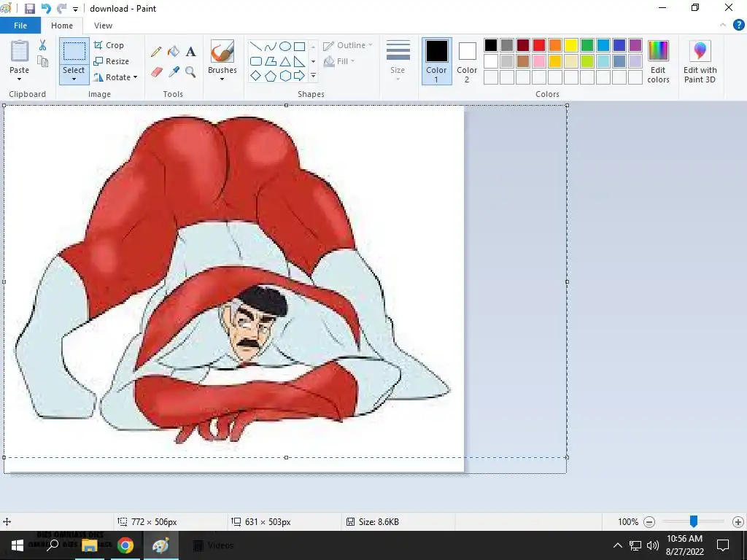Select the Eraser tool
Screen dimensions: 747x560
(157, 72)
